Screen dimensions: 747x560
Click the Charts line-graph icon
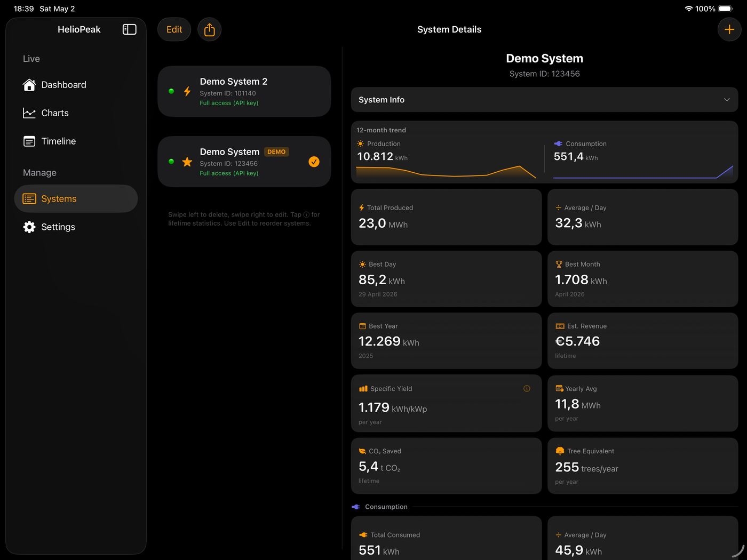pyautogui.click(x=29, y=113)
